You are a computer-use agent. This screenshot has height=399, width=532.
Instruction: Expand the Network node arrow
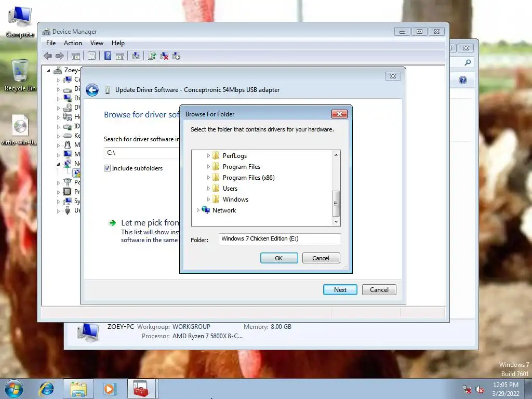(198, 210)
